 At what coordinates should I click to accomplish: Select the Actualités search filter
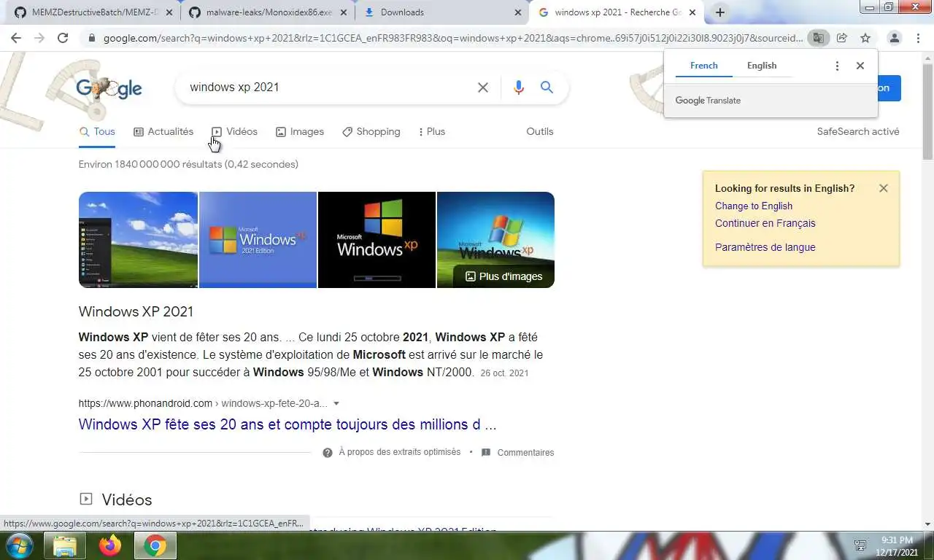coord(163,132)
